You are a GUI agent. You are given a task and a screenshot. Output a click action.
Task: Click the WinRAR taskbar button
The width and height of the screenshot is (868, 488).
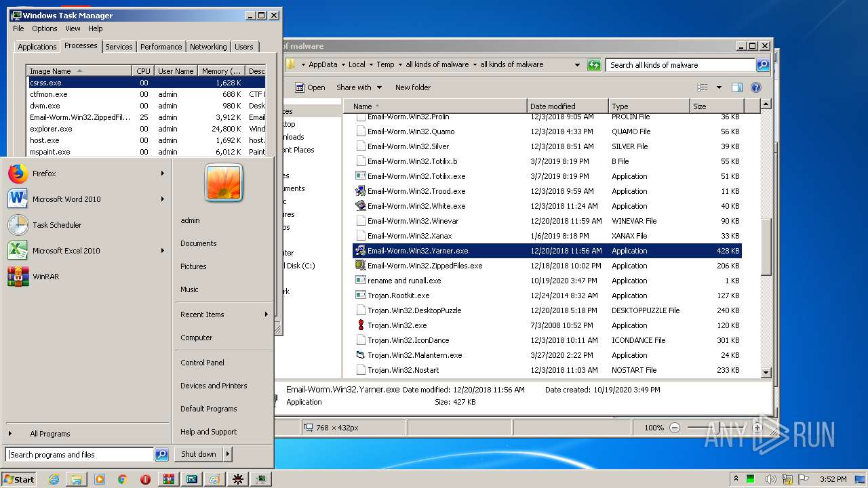(169, 479)
